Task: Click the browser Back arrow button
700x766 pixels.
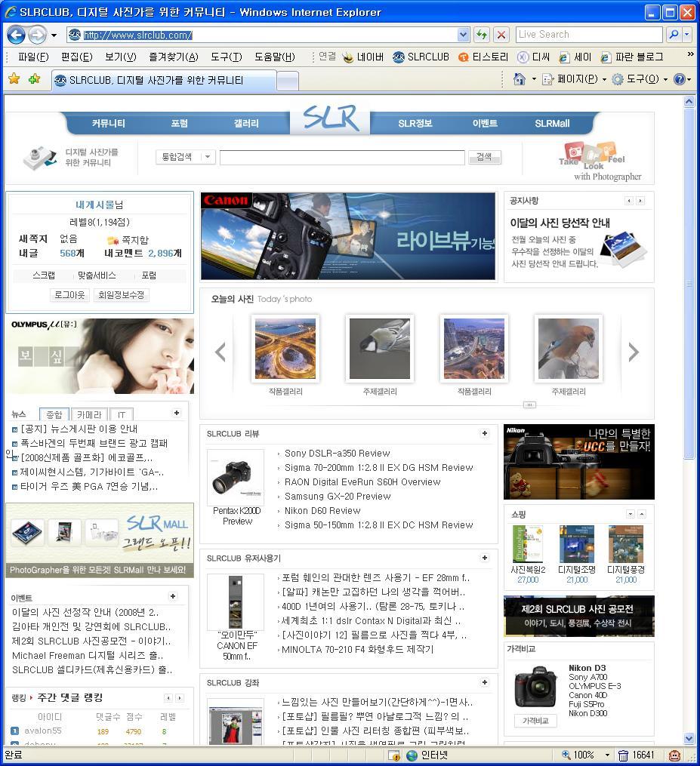Action: (16, 35)
